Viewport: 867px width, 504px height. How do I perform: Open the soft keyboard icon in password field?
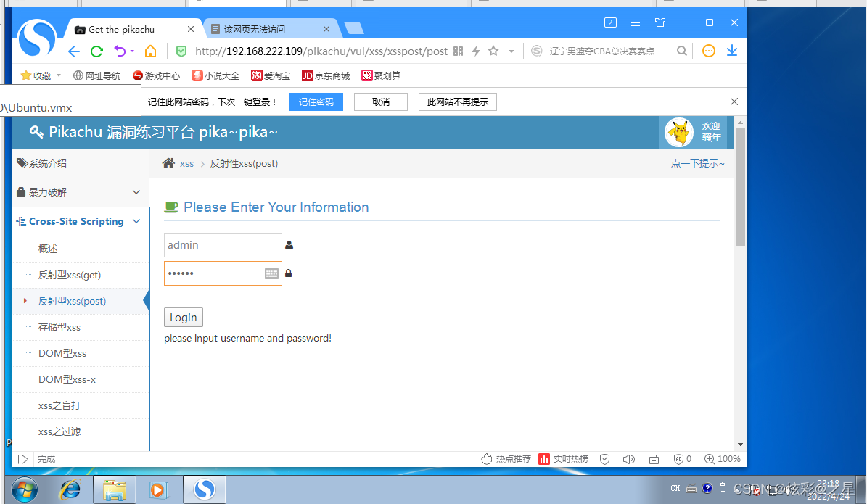click(271, 273)
